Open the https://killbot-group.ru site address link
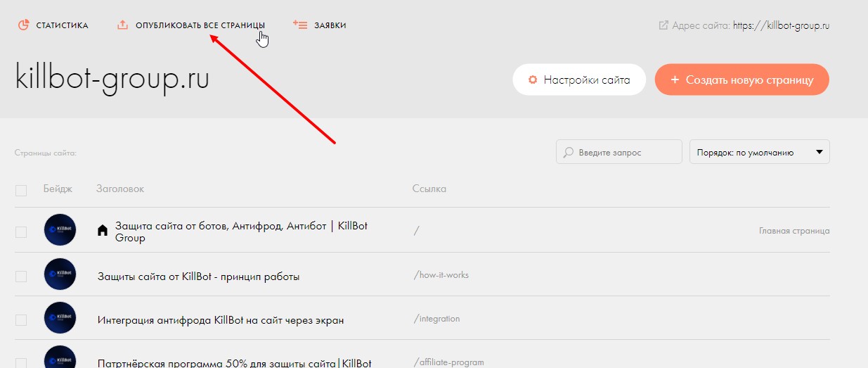Screen dimensions: 868x368 pyautogui.click(x=782, y=25)
